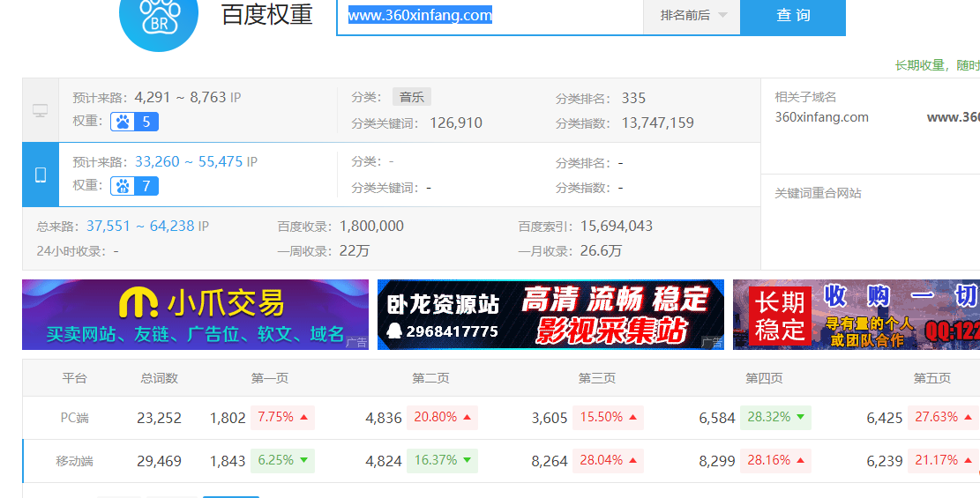
Task: Click total traffic 37,551 ~ 64,238 link
Action: coord(140,227)
